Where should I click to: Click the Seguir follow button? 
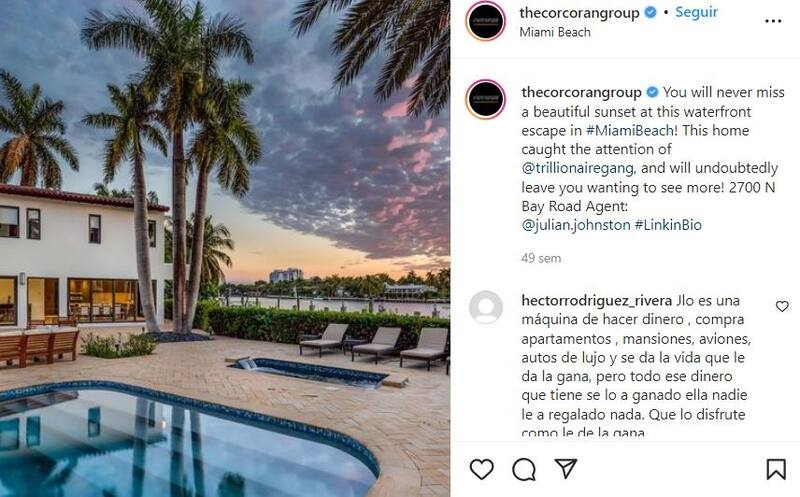pos(696,12)
